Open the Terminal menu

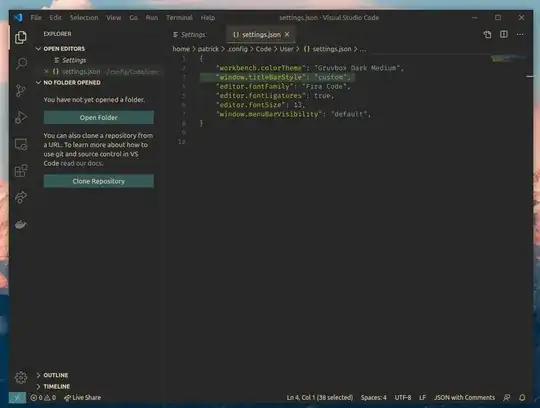(x=179, y=18)
